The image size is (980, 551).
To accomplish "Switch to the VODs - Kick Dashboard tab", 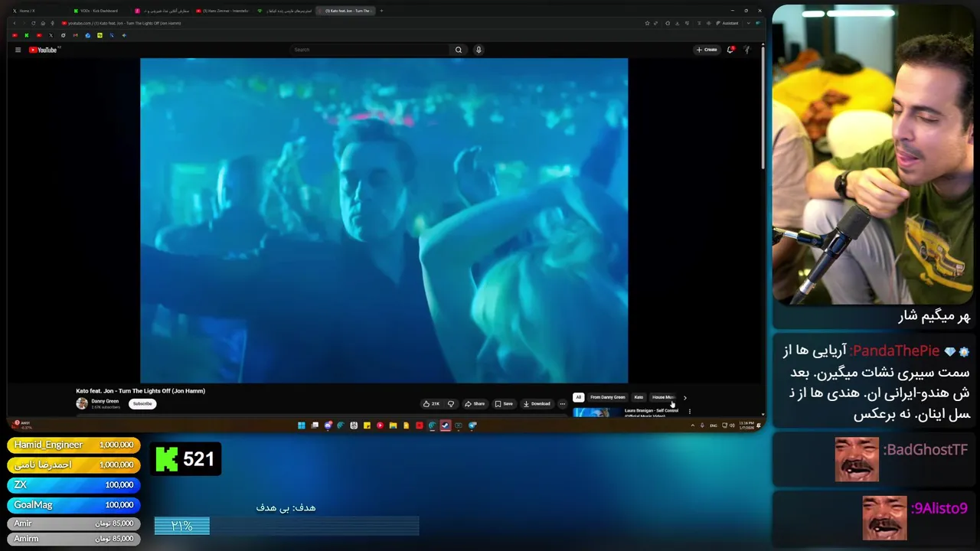I will click(100, 11).
